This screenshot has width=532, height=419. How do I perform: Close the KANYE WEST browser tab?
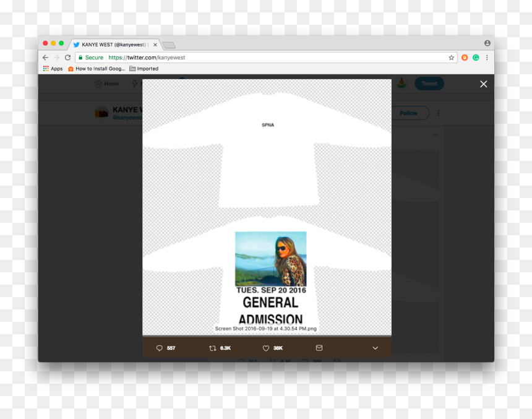pos(155,45)
